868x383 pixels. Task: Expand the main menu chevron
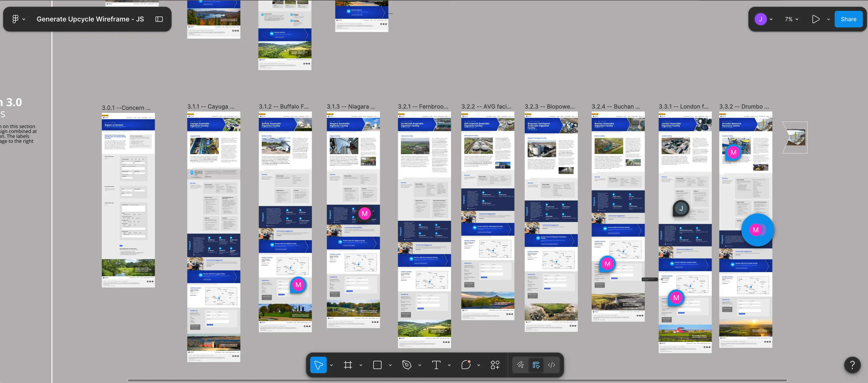point(24,20)
